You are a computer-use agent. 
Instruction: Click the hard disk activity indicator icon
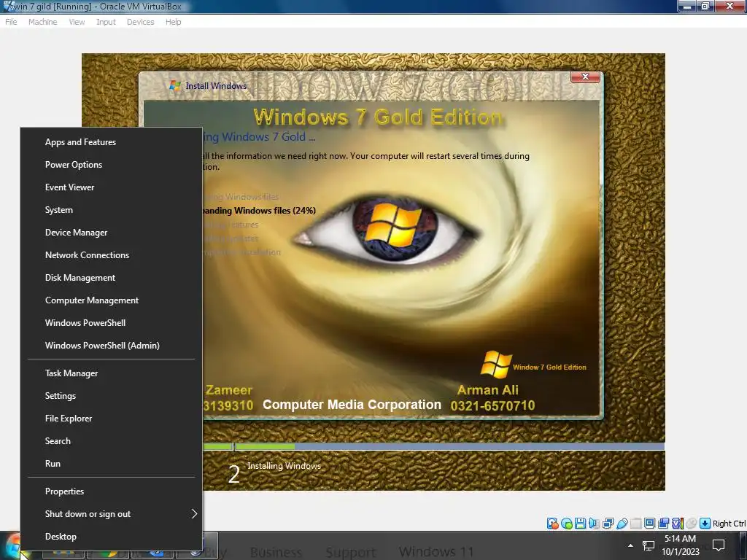(x=553, y=524)
